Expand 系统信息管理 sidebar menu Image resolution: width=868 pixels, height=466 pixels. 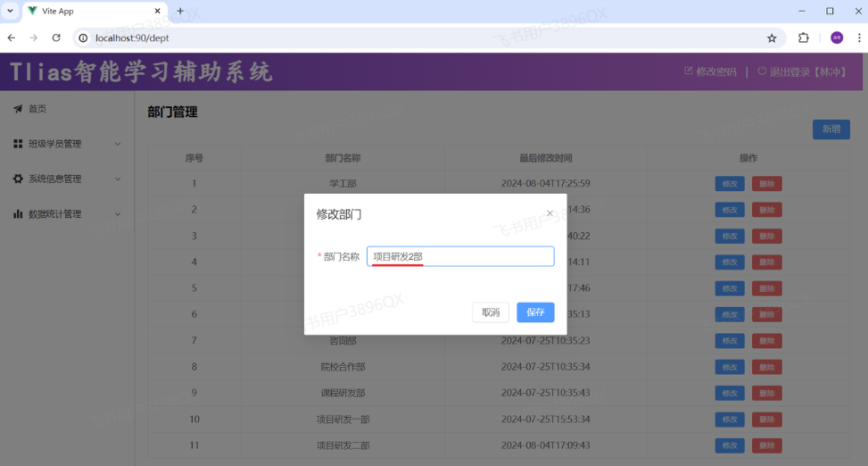coord(67,179)
